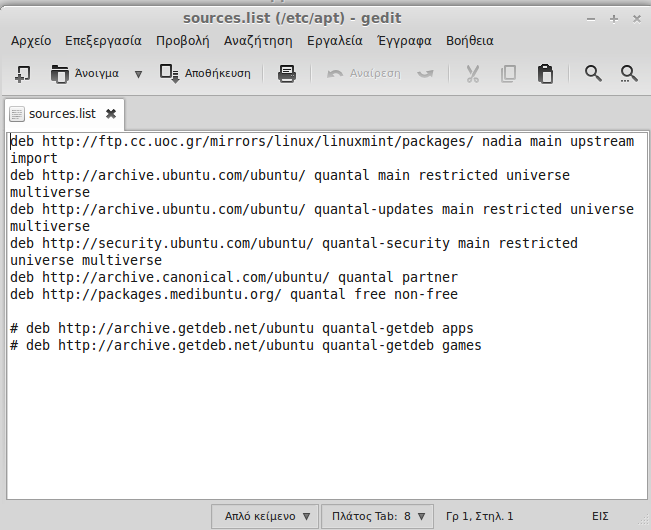Click the commented quantal-getdeb games line
This screenshot has width=651, height=530.
pyautogui.click(x=246, y=346)
